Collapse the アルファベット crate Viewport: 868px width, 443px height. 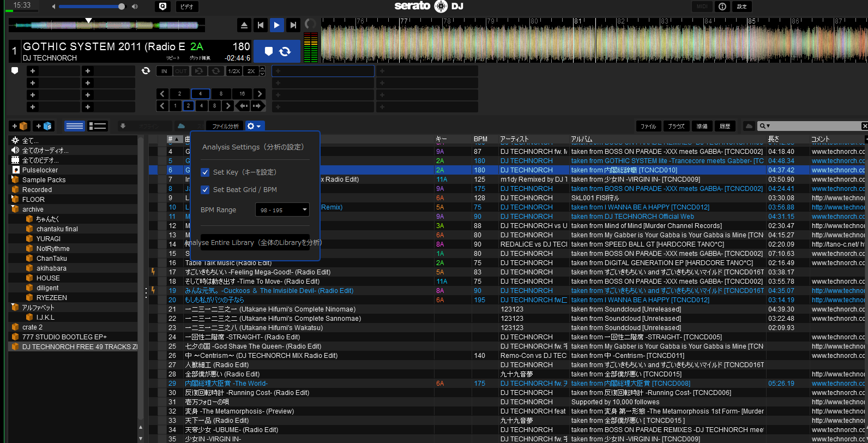click(x=15, y=308)
